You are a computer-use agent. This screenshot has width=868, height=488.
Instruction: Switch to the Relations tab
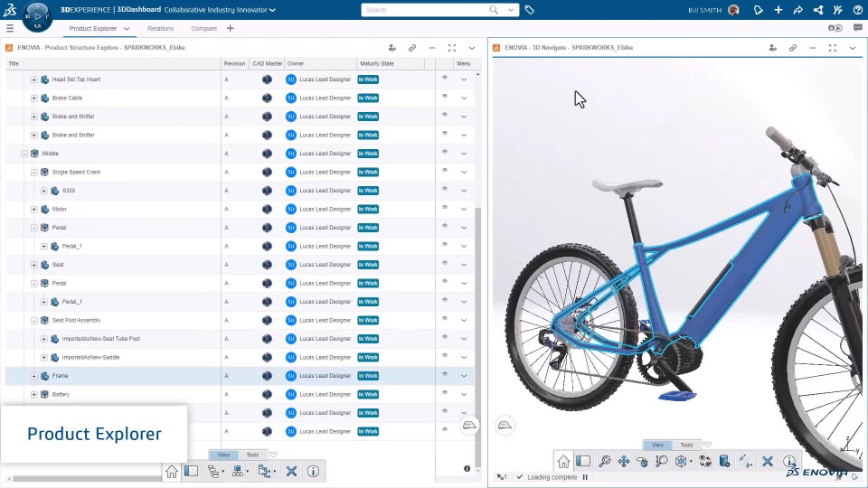pyautogui.click(x=161, y=28)
